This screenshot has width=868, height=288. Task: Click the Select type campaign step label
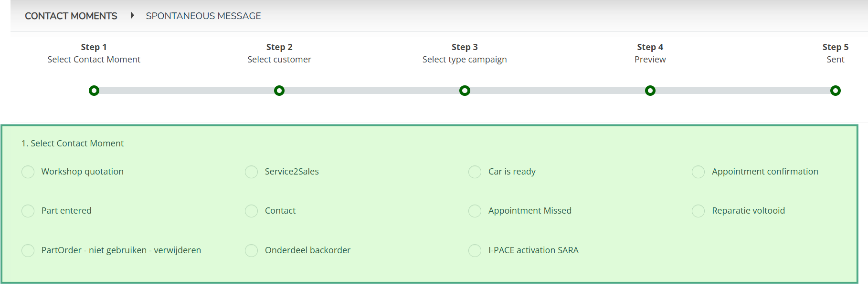pos(465,60)
